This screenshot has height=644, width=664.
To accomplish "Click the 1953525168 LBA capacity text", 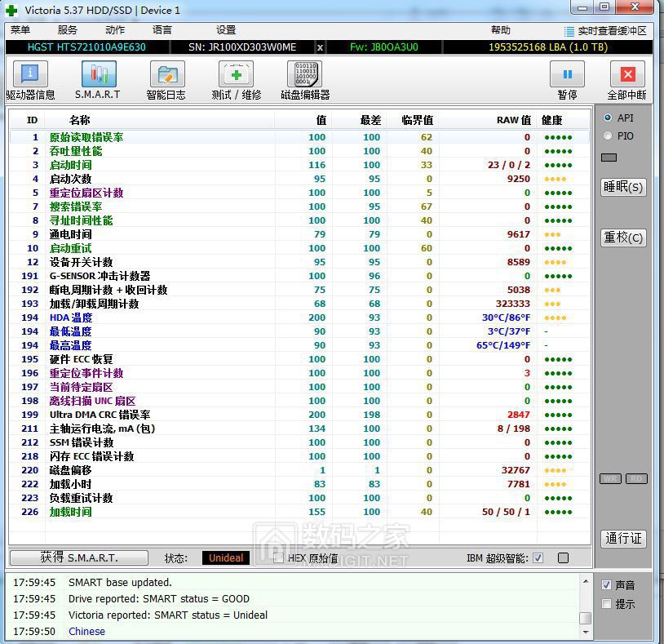I will click(548, 47).
